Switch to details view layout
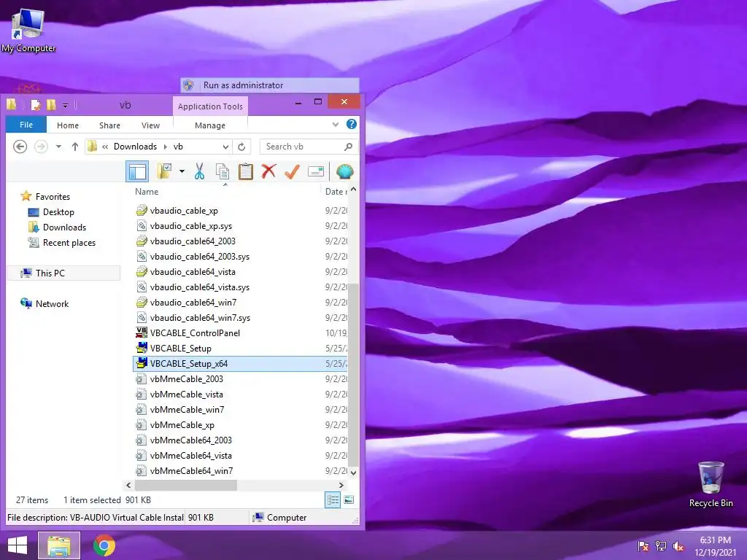The height and width of the screenshot is (560, 747). pyautogui.click(x=333, y=499)
